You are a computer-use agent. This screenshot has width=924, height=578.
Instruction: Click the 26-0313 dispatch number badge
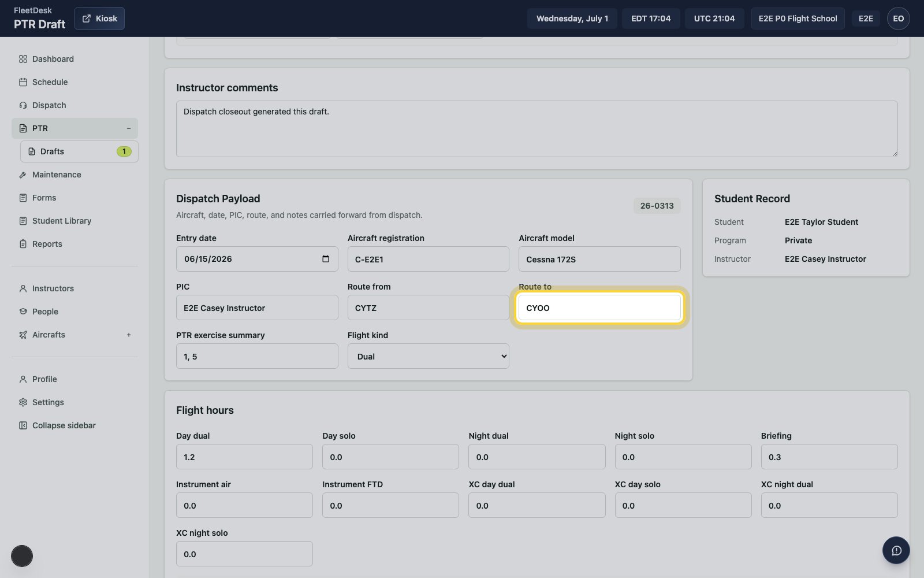(x=657, y=206)
